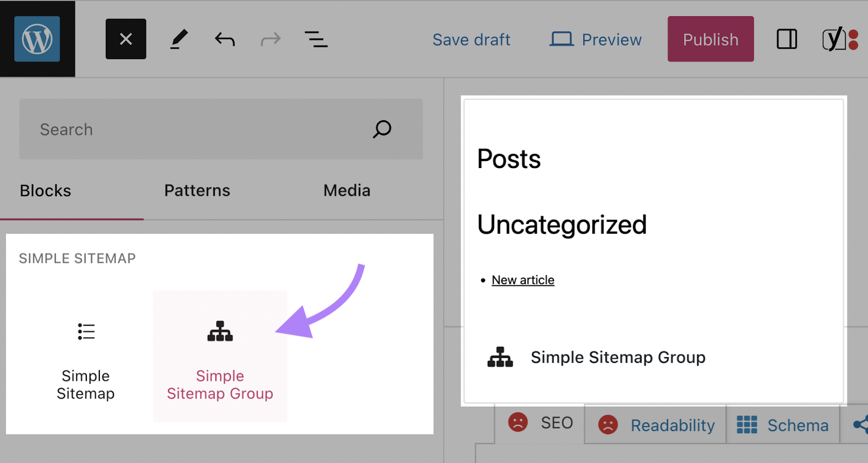Click the search magnifier icon

point(382,129)
